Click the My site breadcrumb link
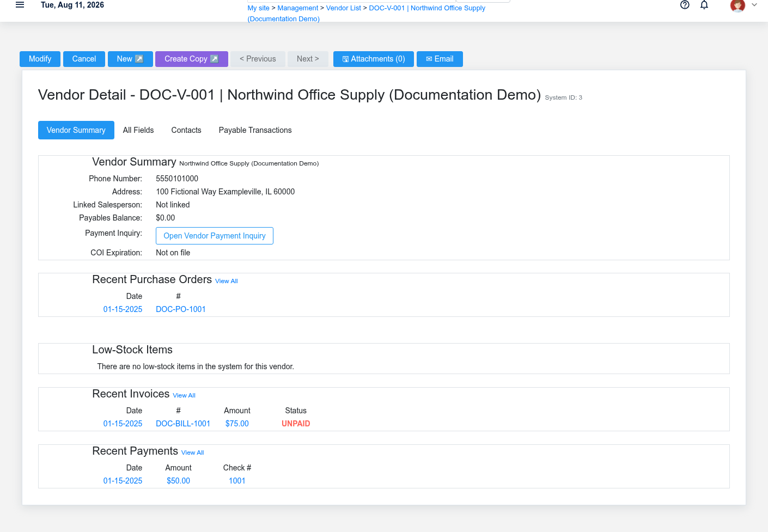Image resolution: width=768 pixels, height=532 pixels. pos(258,8)
